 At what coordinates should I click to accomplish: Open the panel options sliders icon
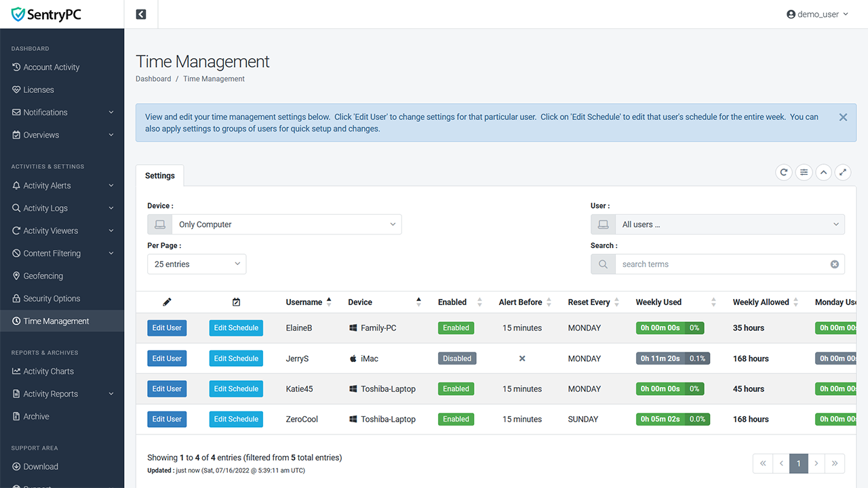[x=804, y=172]
